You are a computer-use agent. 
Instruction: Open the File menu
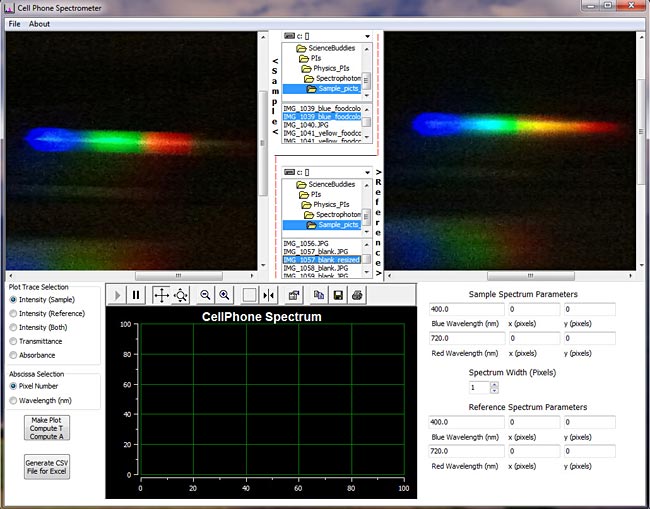pos(14,23)
